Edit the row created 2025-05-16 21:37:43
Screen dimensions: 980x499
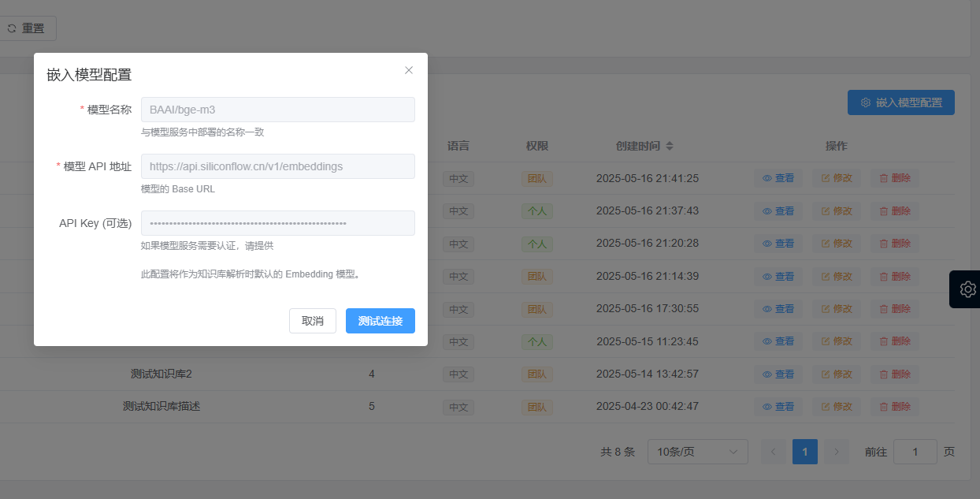(x=837, y=211)
